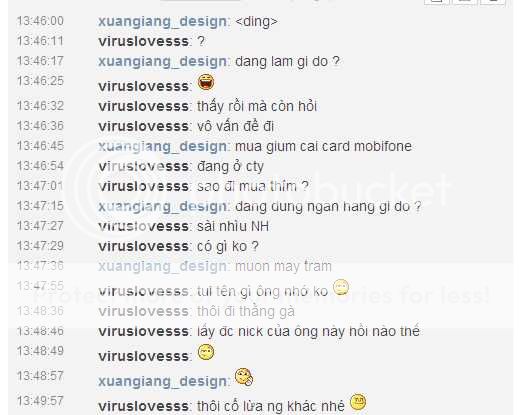Click the 'dang lam gi do ?' message
This screenshot has width=522, height=415.
[287, 62]
